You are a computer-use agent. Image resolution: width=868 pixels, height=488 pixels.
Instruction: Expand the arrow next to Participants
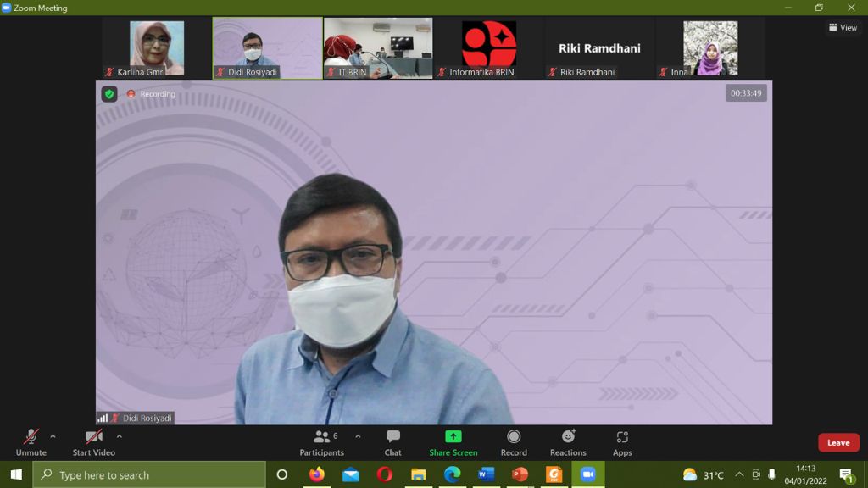coord(358,436)
